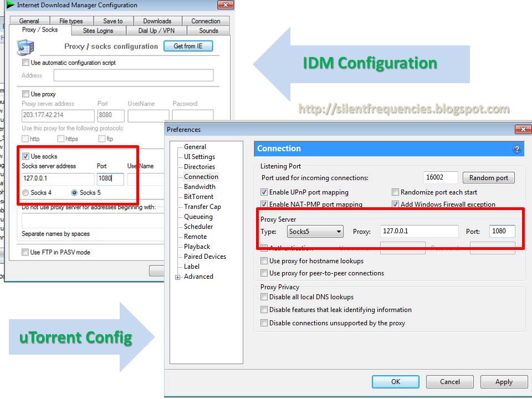Enable the Use proxy checkbox in IDM
This screenshot has width=532, height=399.
pyautogui.click(x=25, y=94)
